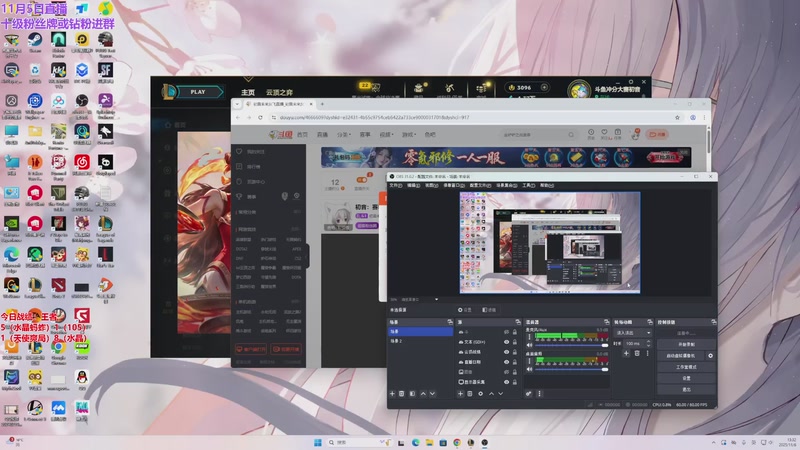Switch to 主页 tab in League client
The image size is (800, 450).
tap(248, 92)
